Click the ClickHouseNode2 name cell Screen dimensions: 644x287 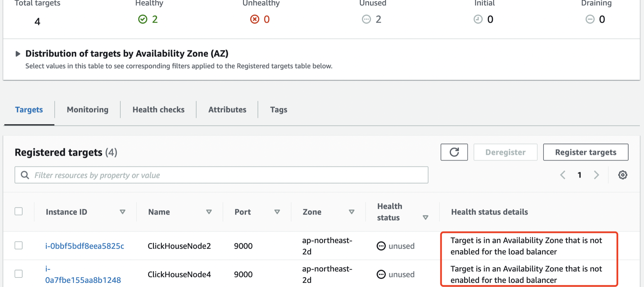(x=179, y=246)
